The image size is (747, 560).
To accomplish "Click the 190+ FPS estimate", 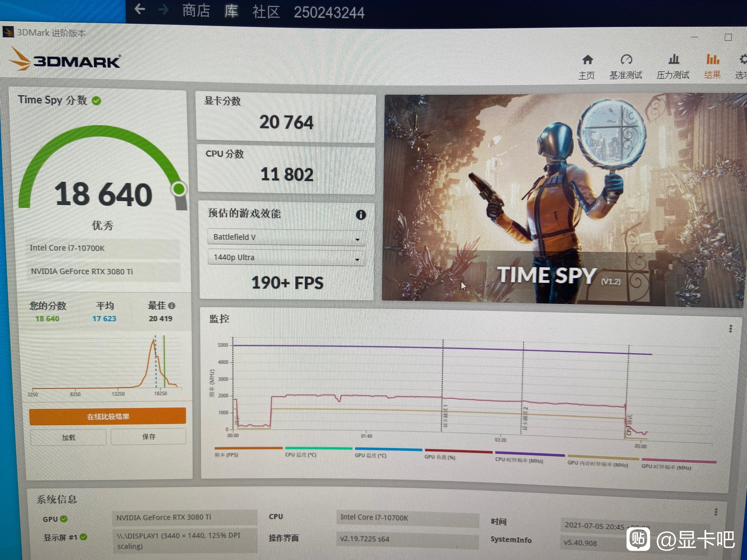I will pos(287,283).
